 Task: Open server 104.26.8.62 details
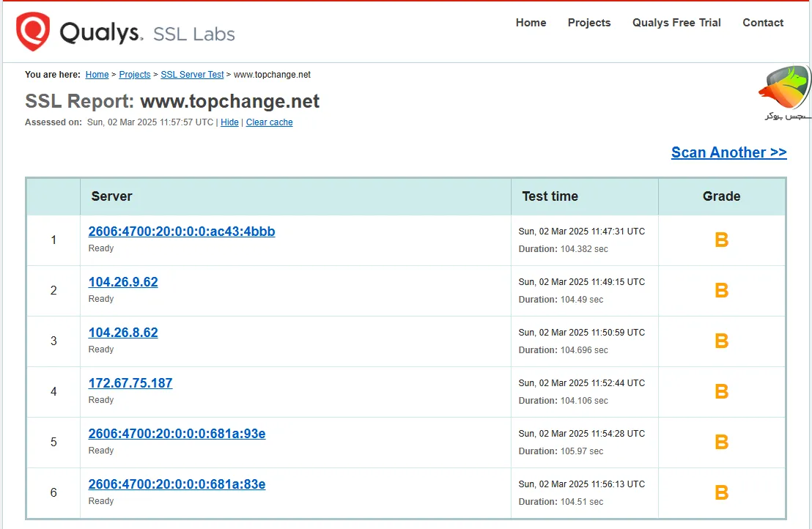(x=123, y=333)
